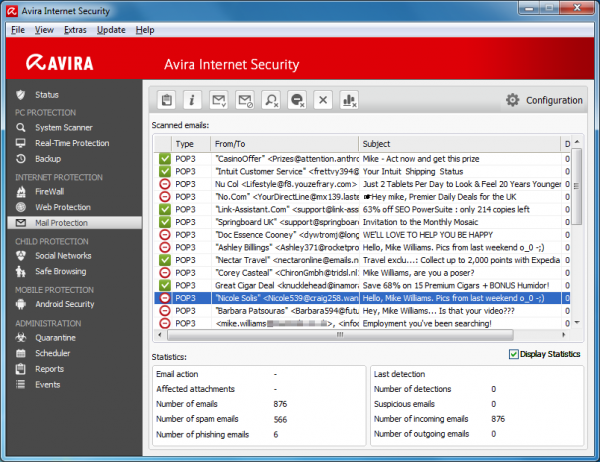This screenshot has width=600, height=462.
Task: Open Configuration settings
Action: (554, 100)
